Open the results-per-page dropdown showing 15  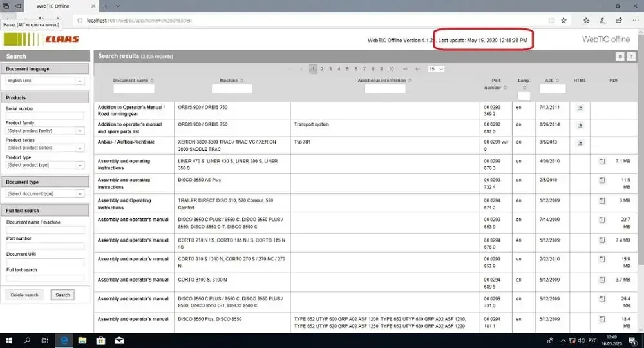(437, 68)
